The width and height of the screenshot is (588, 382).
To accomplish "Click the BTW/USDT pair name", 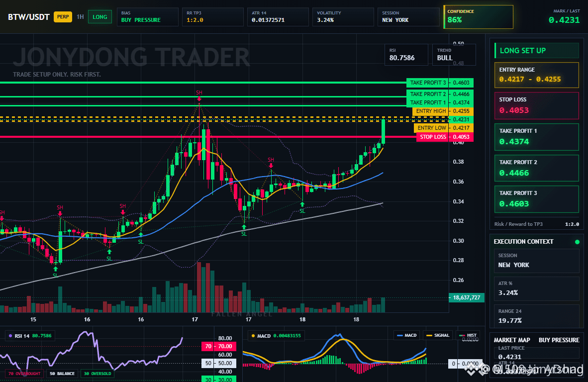I will (29, 17).
